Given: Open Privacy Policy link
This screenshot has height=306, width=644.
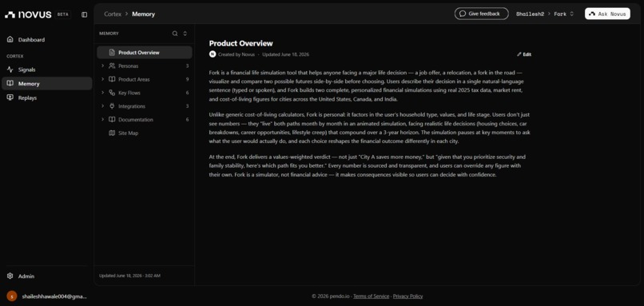Looking at the screenshot, I should pyautogui.click(x=407, y=296).
